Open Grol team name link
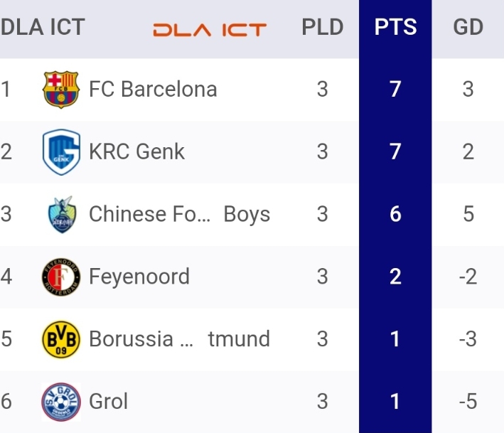The height and width of the screenshot is (433, 504). point(108,402)
